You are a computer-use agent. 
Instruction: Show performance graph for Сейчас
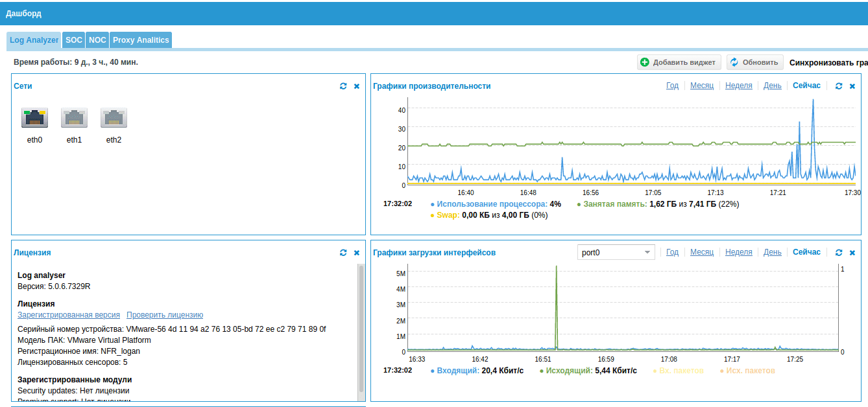pyautogui.click(x=806, y=86)
